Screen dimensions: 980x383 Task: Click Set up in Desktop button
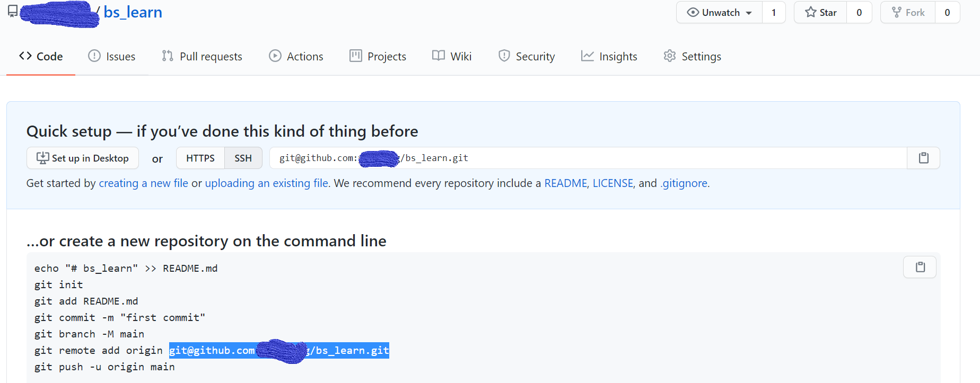pyautogui.click(x=83, y=158)
